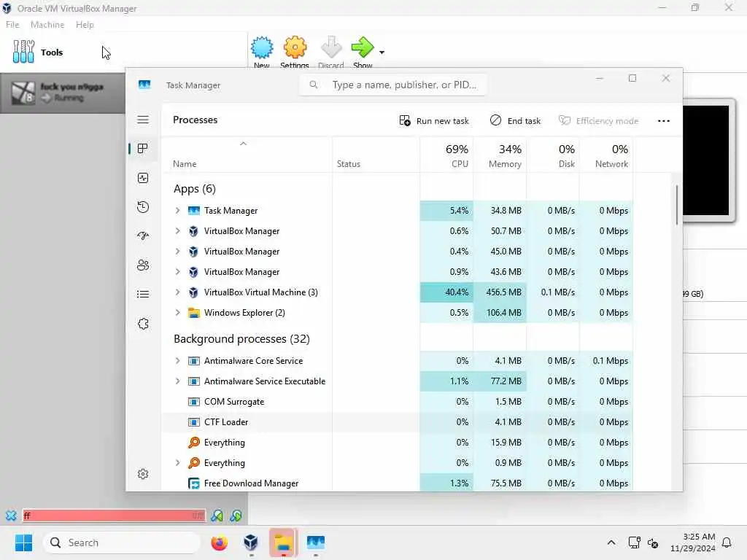Open Show button dropdown arrow in VirtualBox

pyautogui.click(x=382, y=52)
